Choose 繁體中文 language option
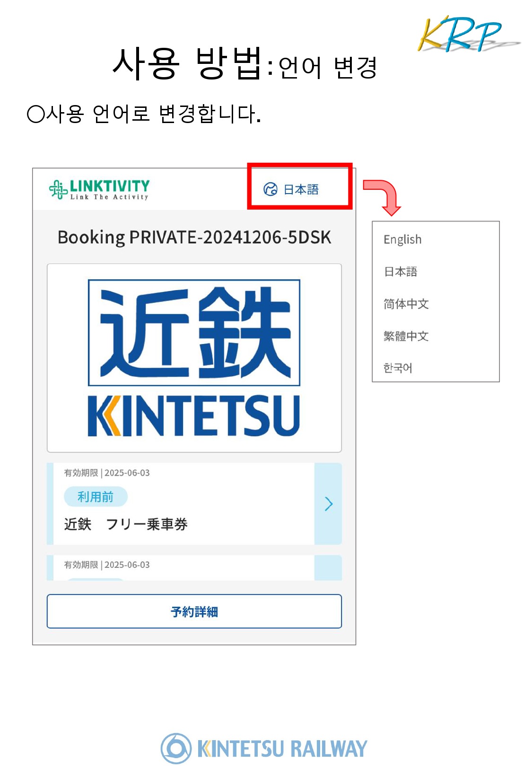 pos(406,336)
